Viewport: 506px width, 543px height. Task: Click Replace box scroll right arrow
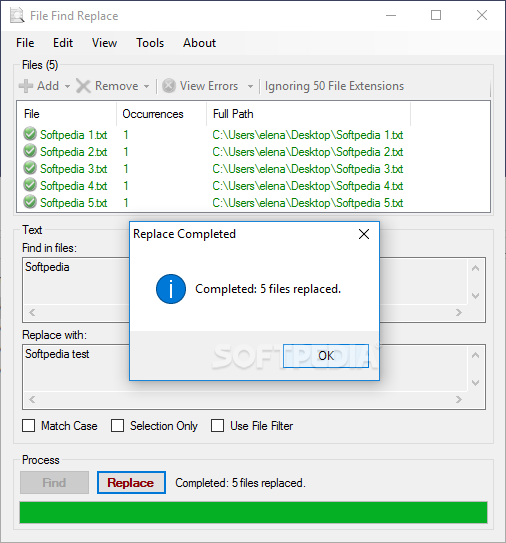click(459, 400)
